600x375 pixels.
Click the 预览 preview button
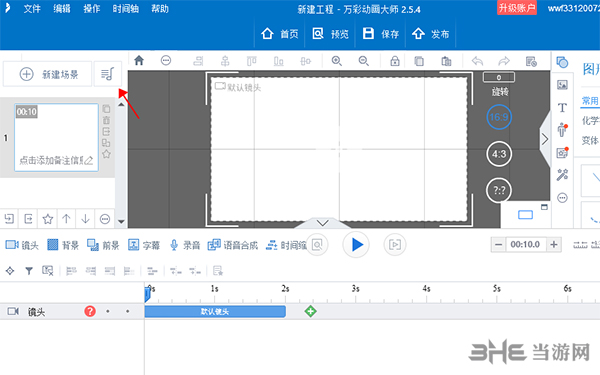(x=330, y=34)
